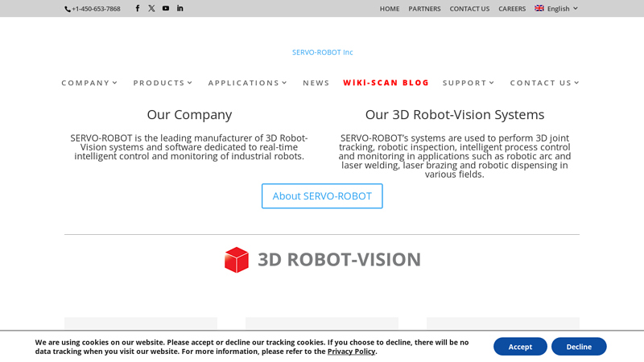This screenshot has width=644, height=362.
Task: Open the YouTube icon link
Action: pyautogui.click(x=166, y=8)
